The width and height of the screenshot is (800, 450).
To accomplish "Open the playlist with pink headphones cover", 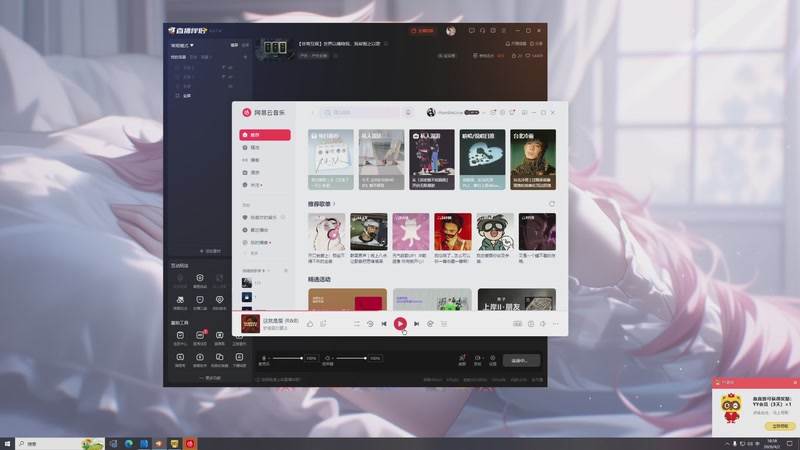I will 327,232.
